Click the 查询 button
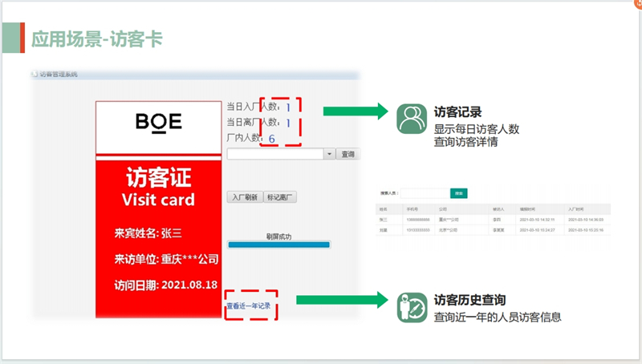The image size is (642, 364). (348, 154)
